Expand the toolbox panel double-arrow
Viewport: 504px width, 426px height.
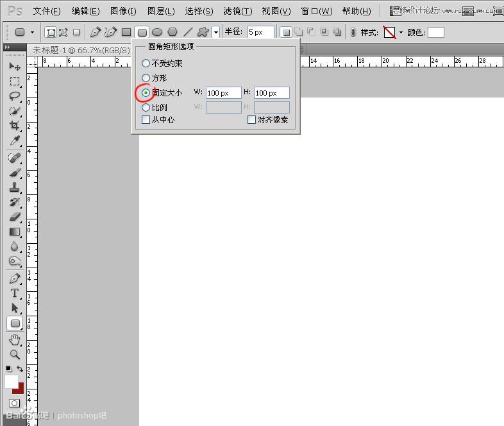click(7, 47)
